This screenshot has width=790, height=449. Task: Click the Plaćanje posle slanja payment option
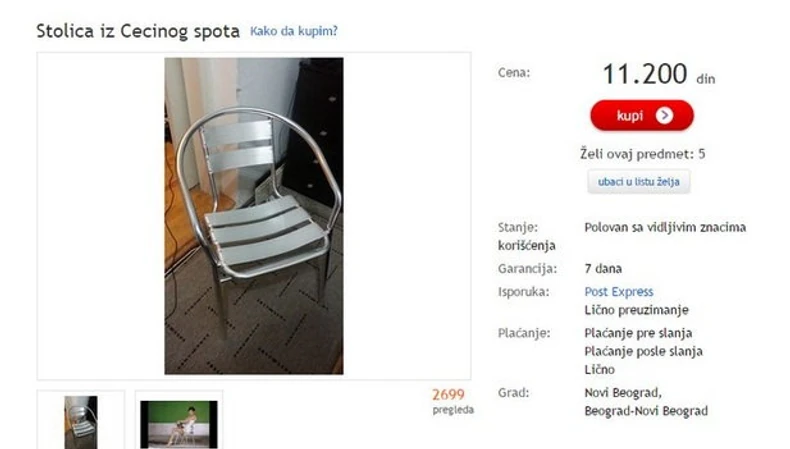click(x=643, y=351)
